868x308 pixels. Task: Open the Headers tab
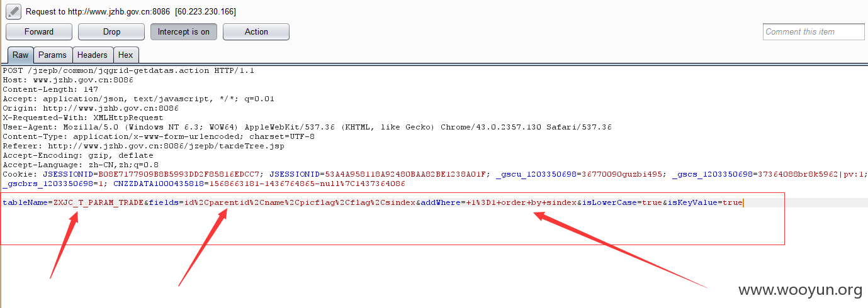pyautogui.click(x=93, y=55)
